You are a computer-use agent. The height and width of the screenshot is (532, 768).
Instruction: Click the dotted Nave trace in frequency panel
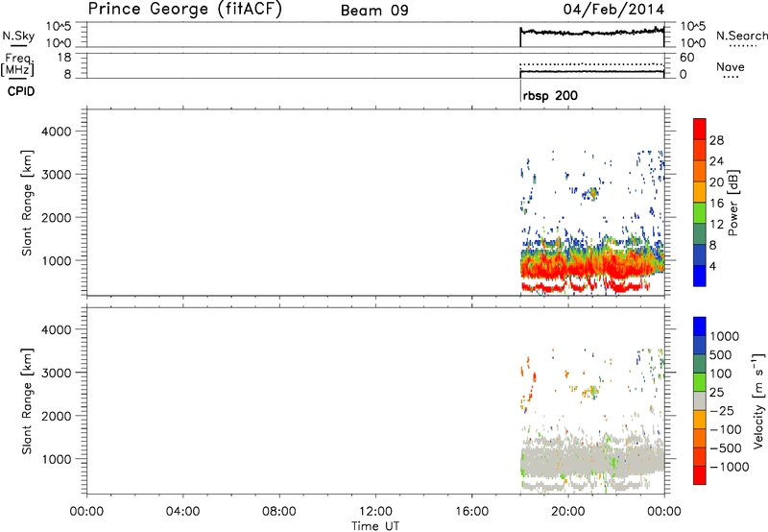tap(591, 64)
